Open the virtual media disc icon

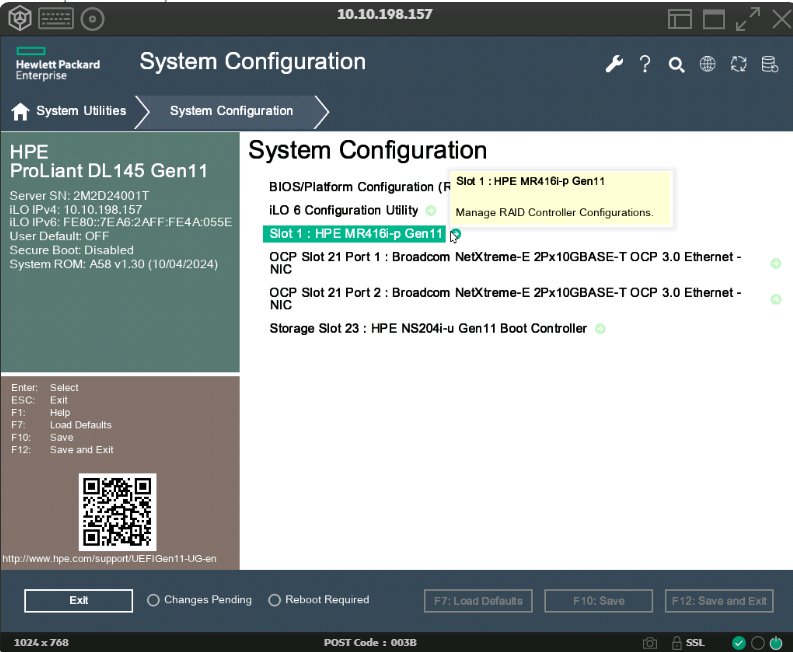click(x=93, y=19)
